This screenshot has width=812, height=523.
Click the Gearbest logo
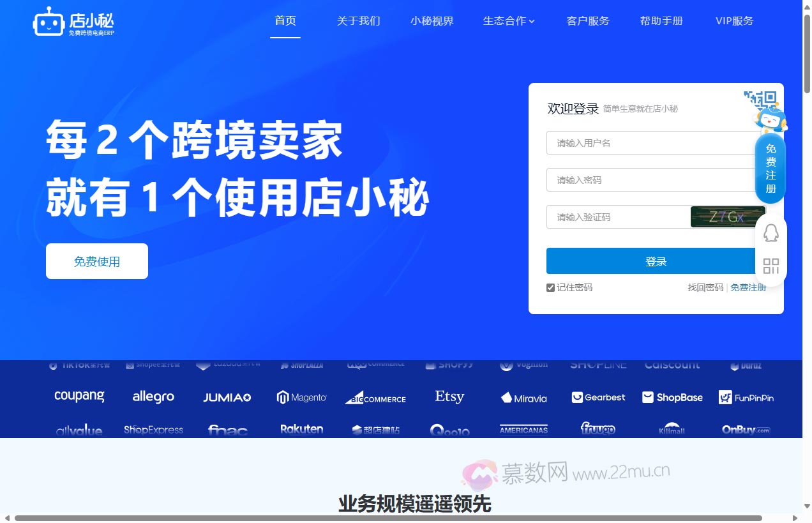tap(598, 397)
